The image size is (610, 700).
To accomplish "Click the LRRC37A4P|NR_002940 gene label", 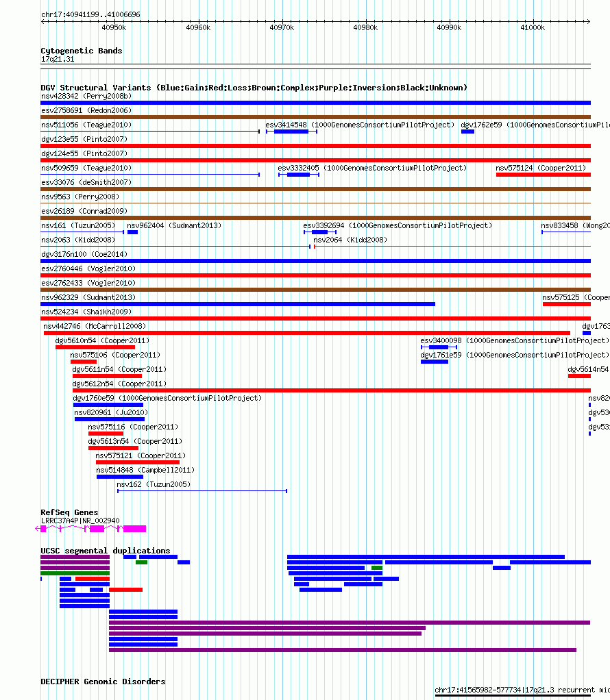I will [x=80, y=521].
